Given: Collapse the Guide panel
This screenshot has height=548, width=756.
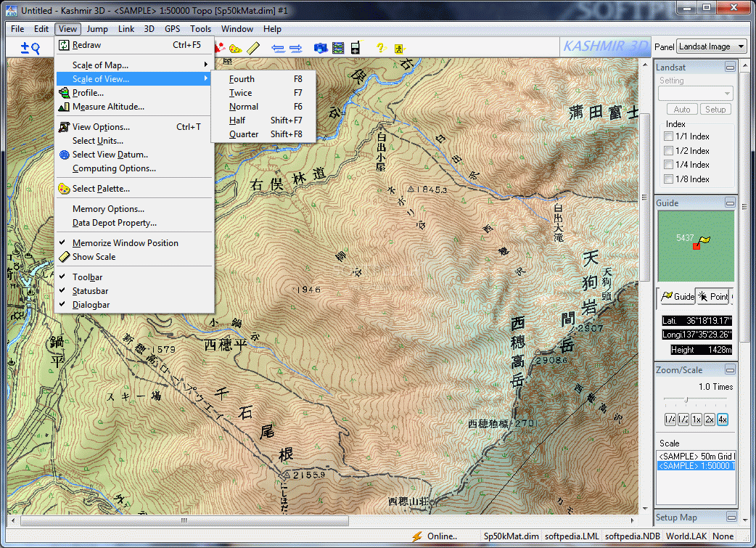Looking at the screenshot, I should point(731,203).
